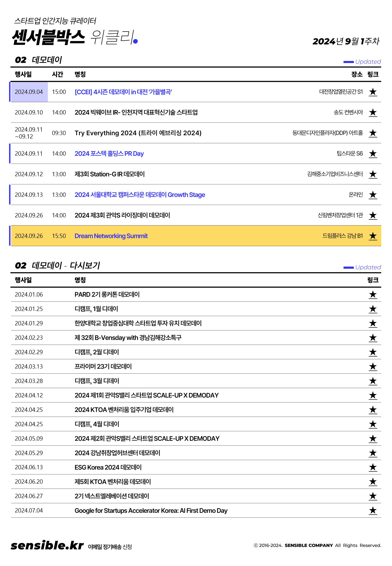Image resolution: width=392 pixels, height=566 pixels.
Task: Click star link for Dream Networking Summit row
Action: (x=373, y=236)
